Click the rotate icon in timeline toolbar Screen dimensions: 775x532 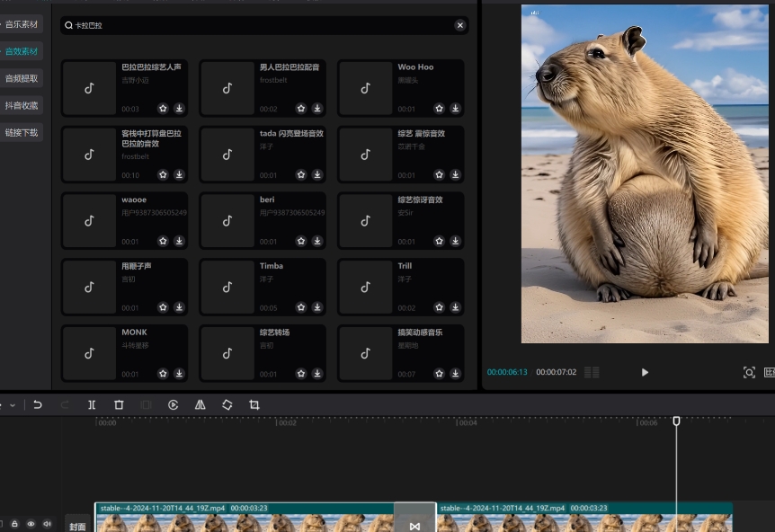[x=227, y=405]
